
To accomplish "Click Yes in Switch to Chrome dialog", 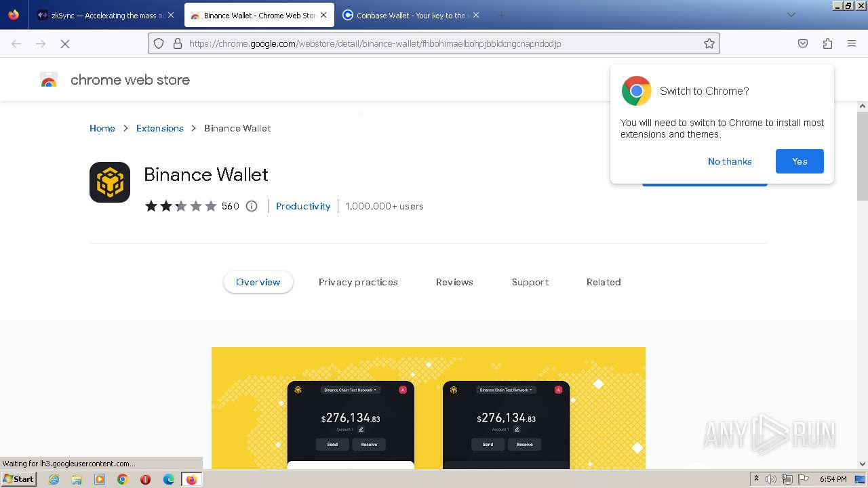I will click(800, 161).
